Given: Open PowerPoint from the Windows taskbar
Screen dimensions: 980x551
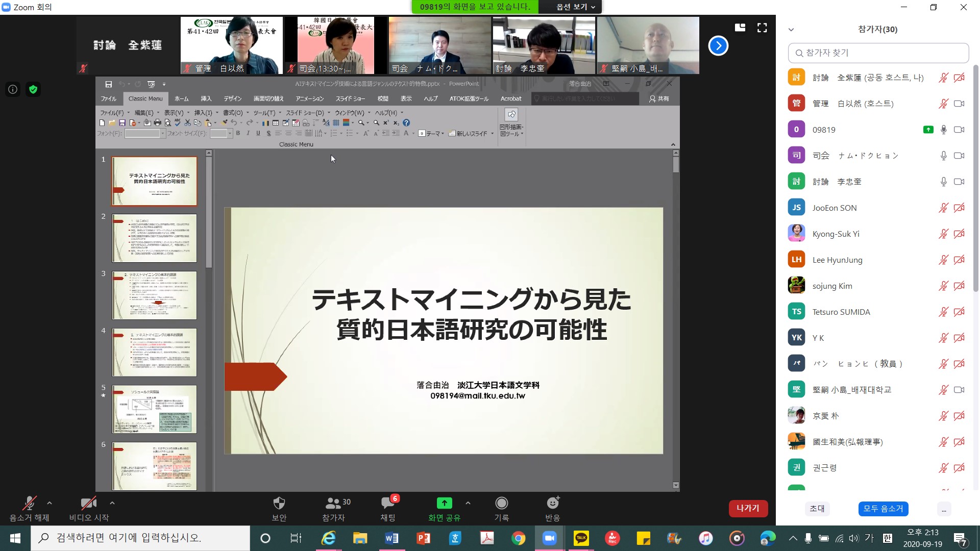Looking at the screenshot, I should [x=423, y=538].
